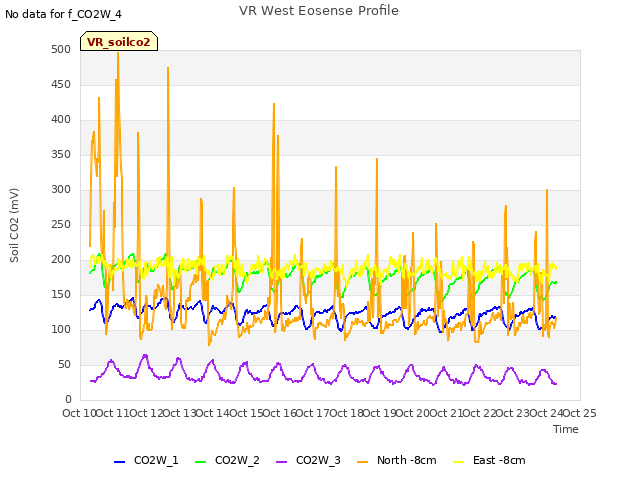Click the 0 y-axis tick label
Screen dimensions: 640x480
[68, 399]
